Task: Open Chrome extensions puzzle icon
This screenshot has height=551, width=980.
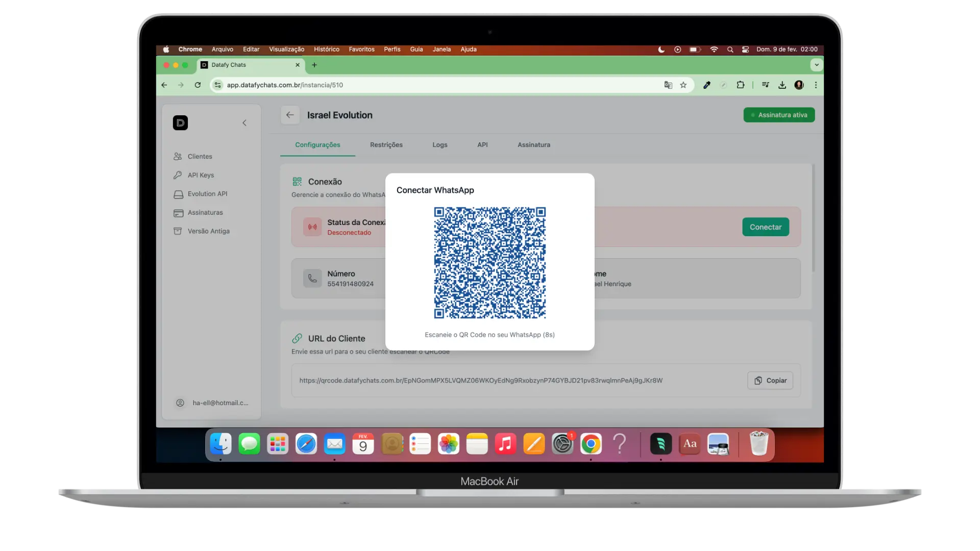Action: 740,85
